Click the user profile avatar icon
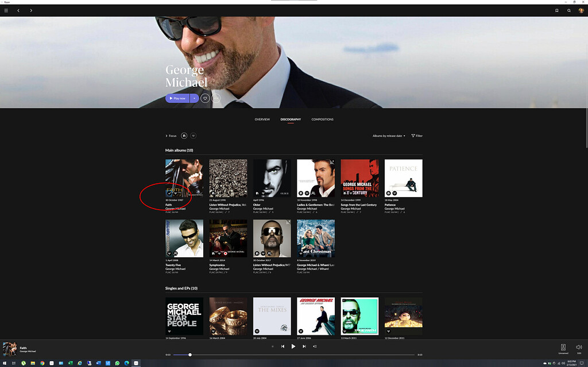The image size is (588, 367). [582, 10]
